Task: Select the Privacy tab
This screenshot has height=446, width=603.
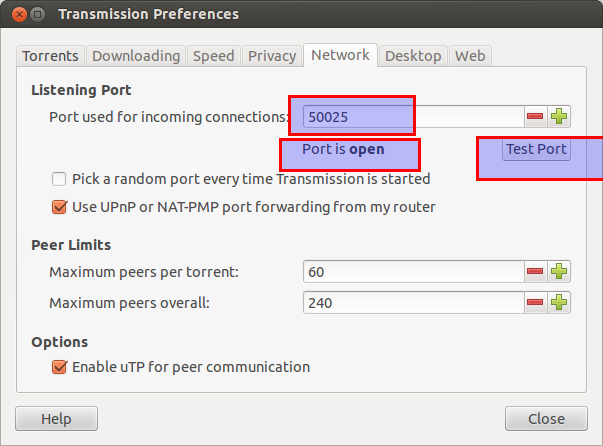Action: 272,56
